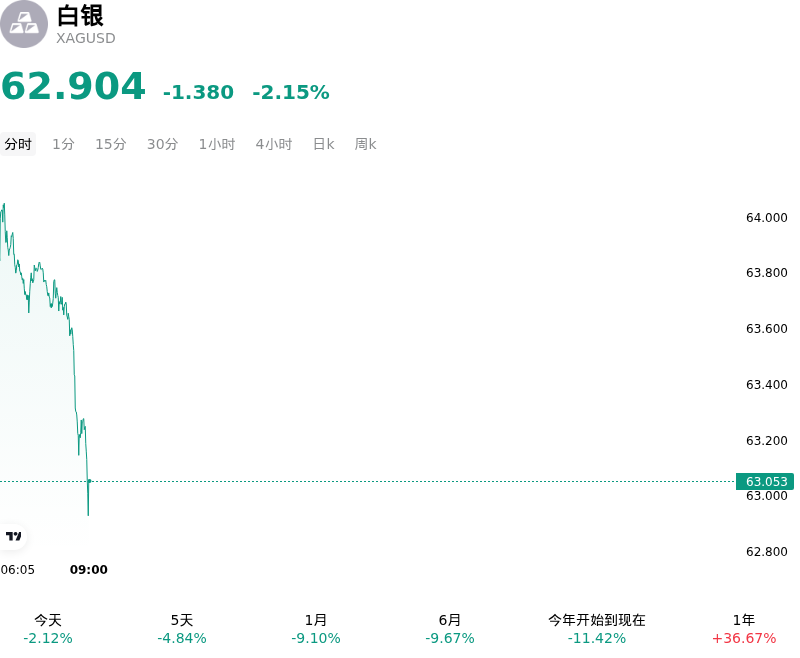
Task: Click the 09:00 time axis marker
Action: [x=89, y=569]
